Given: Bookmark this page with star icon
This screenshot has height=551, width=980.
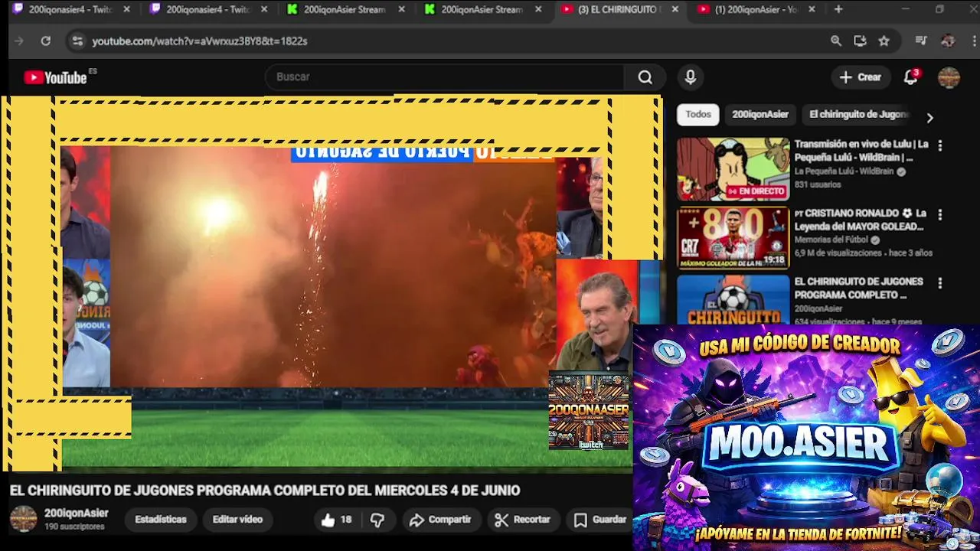Looking at the screenshot, I should 884,41.
